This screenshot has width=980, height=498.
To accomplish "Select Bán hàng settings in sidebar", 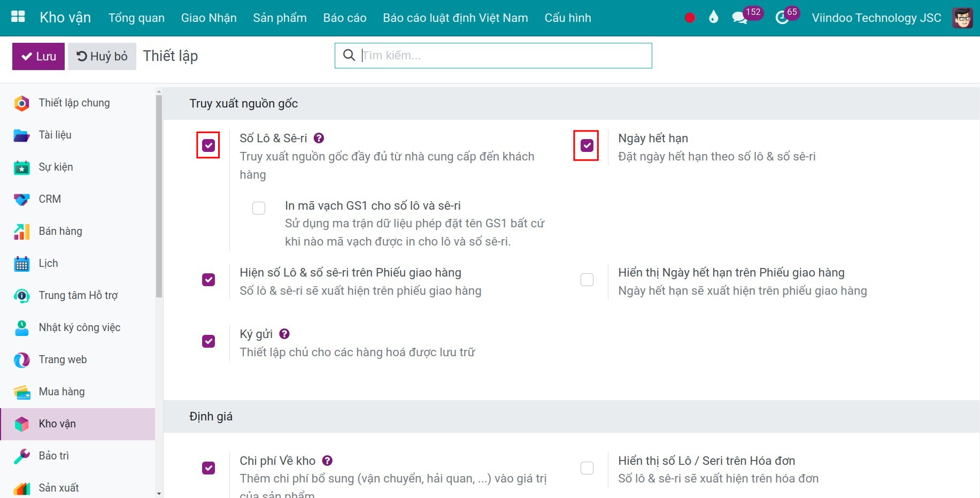I will point(78,231).
